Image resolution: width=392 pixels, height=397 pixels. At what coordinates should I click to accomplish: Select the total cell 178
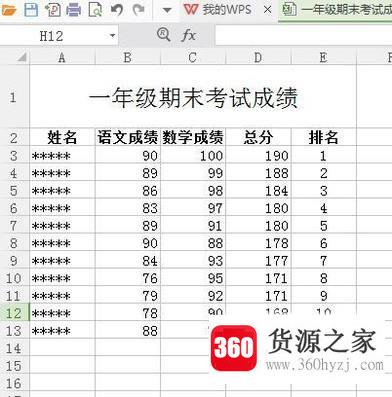pos(258,243)
